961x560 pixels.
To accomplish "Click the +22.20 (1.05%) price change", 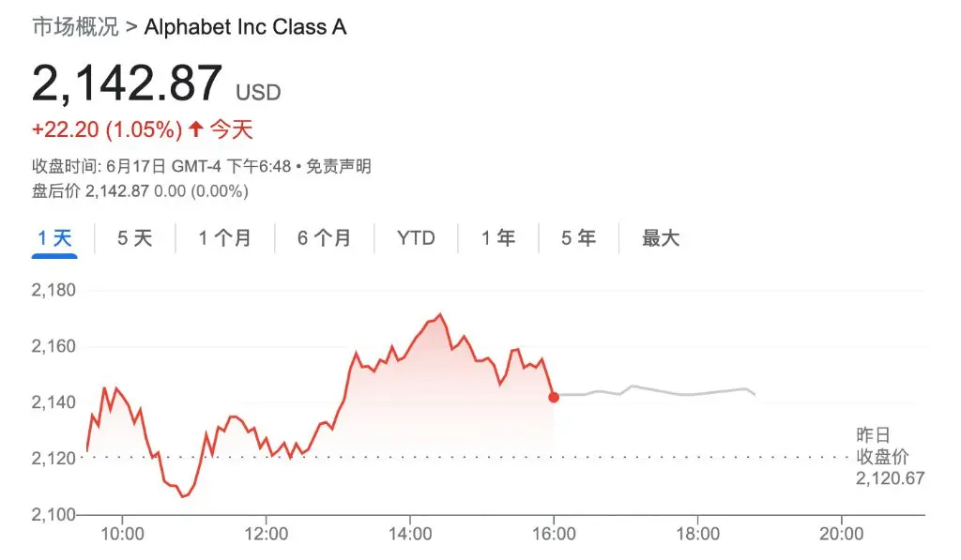I will [107, 129].
